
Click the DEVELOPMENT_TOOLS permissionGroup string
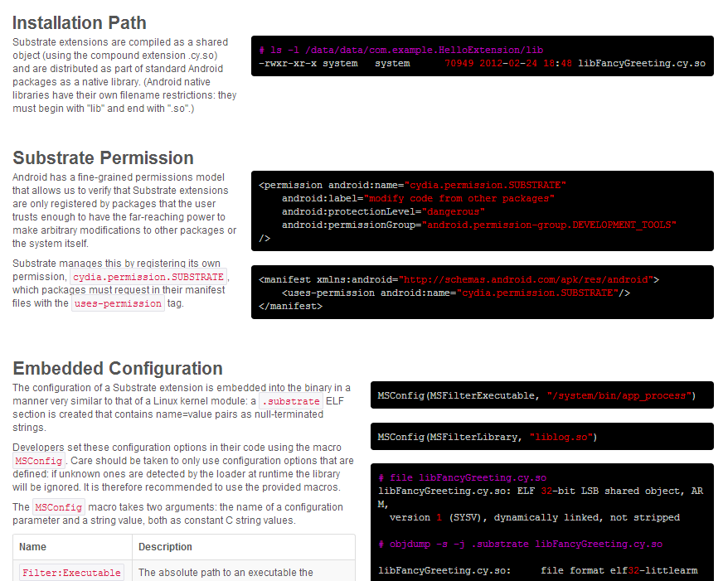pos(549,225)
